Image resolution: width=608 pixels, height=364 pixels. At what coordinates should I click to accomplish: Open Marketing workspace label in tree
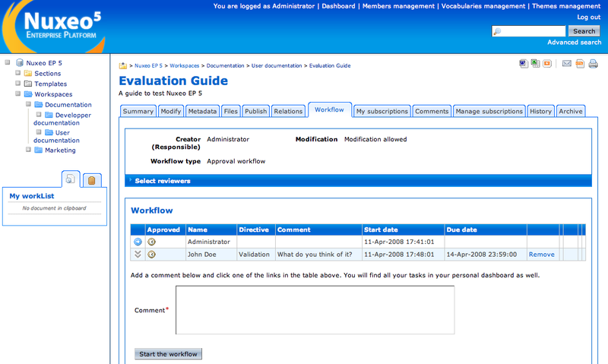[x=60, y=150]
